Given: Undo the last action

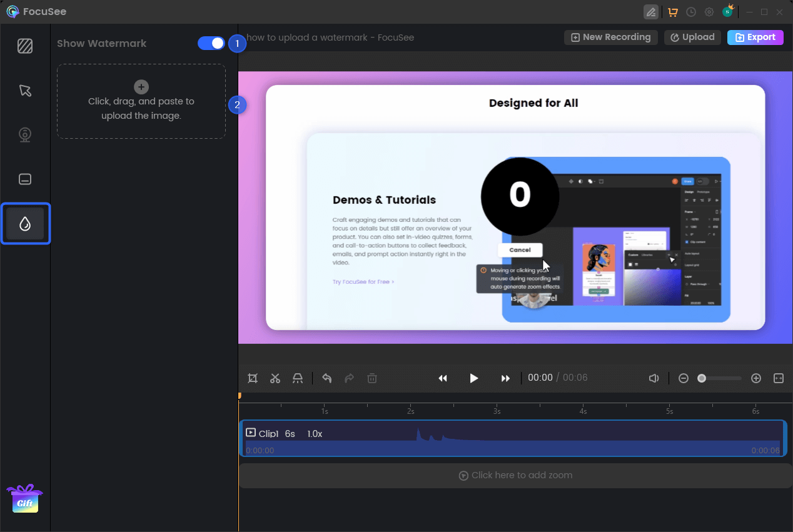Looking at the screenshot, I should tap(326, 378).
